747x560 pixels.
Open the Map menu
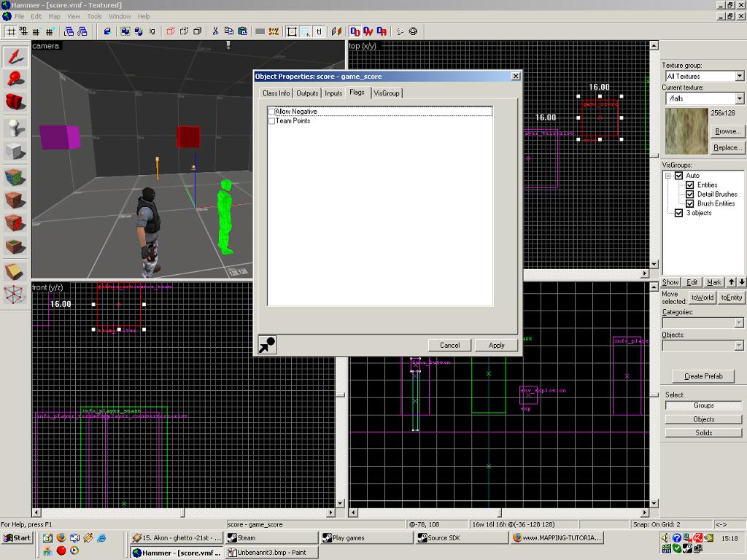54,16
